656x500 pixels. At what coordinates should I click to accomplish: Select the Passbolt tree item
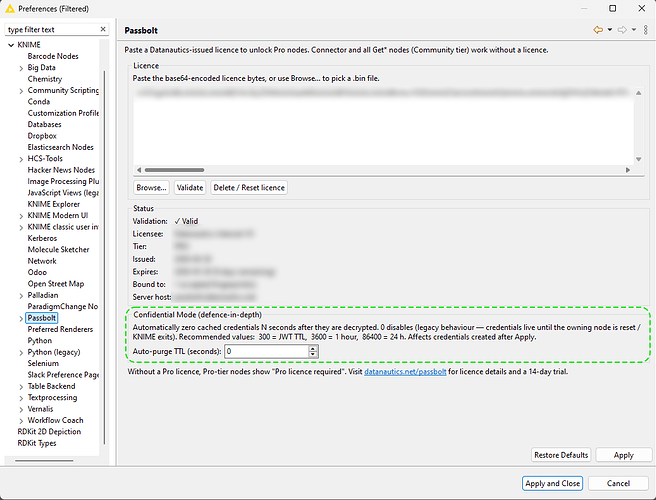(x=41, y=318)
